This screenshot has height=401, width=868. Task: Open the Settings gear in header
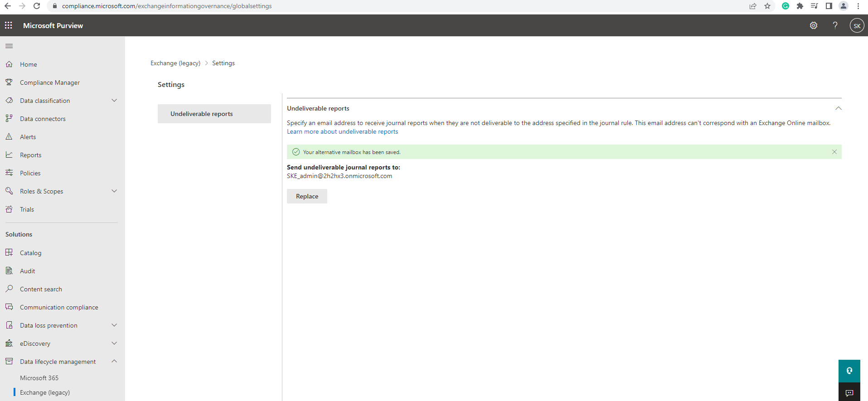[814, 25]
